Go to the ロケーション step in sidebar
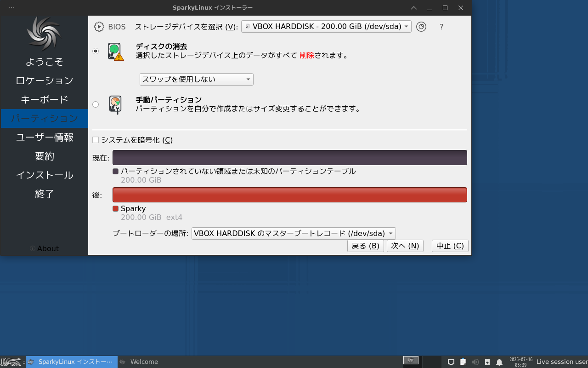 click(x=44, y=80)
